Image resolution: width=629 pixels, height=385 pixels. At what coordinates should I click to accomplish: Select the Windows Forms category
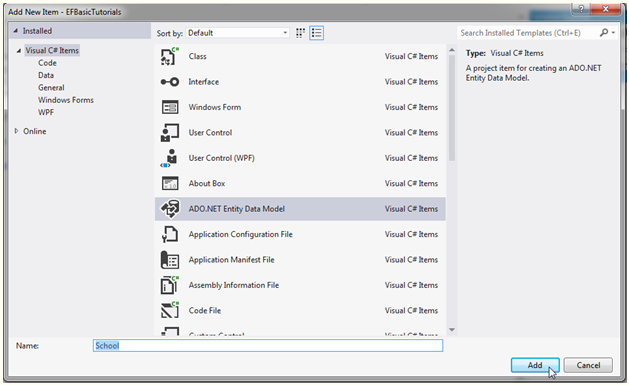point(66,100)
